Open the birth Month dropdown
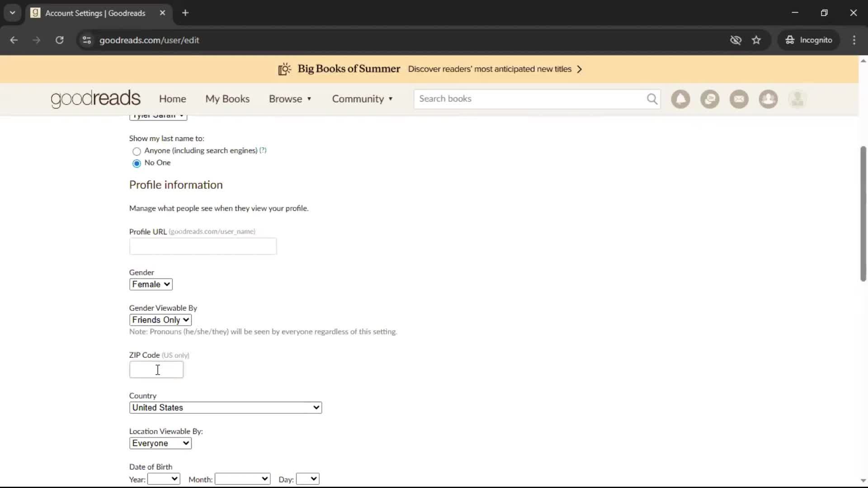Screen dimensions: 868x488 242,479
